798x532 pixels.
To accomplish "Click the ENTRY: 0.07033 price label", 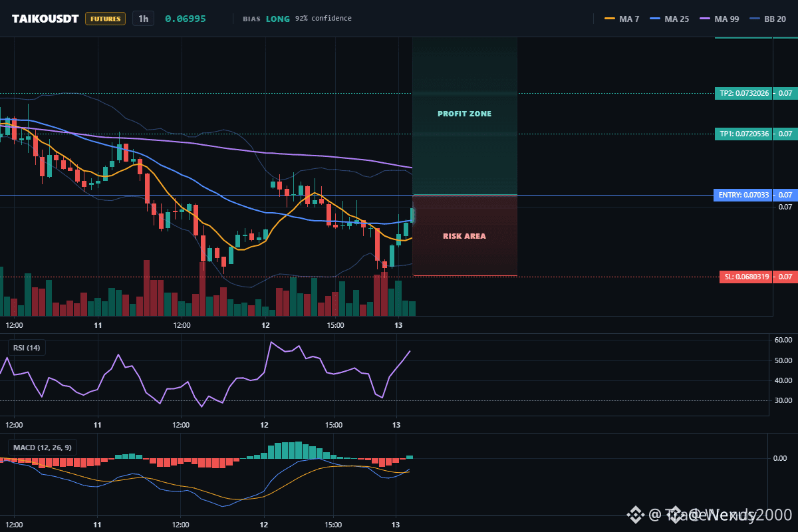I will coord(744,195).
